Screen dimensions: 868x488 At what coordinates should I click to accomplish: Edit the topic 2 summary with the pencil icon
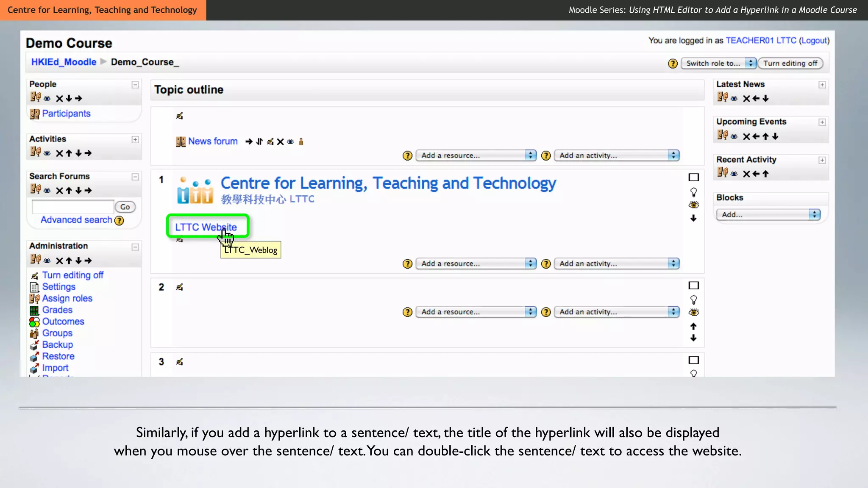click(180, 287)
